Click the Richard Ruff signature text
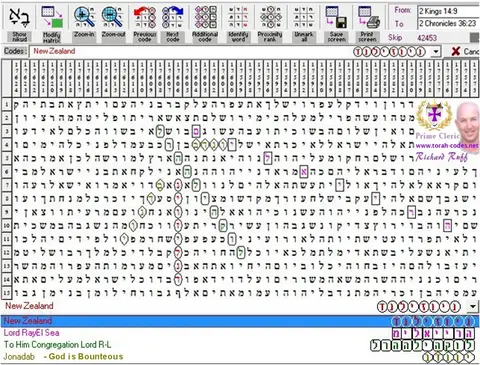 click(442, 157)
